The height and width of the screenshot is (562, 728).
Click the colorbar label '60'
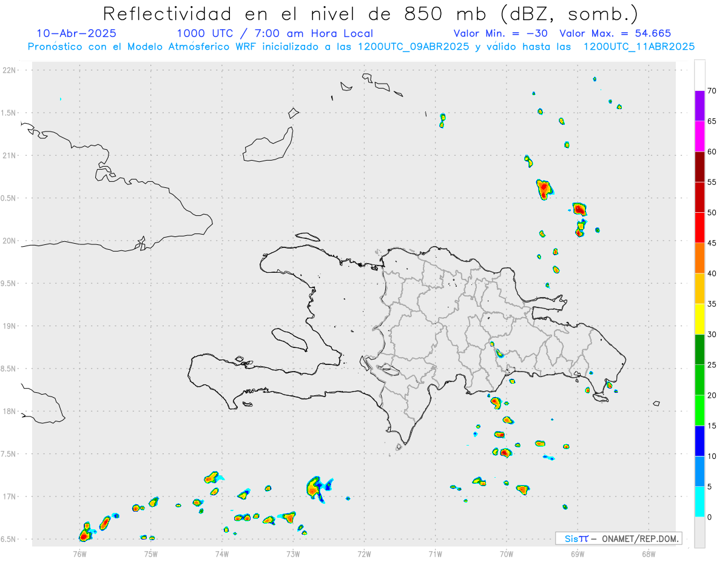tap(712, 152)
